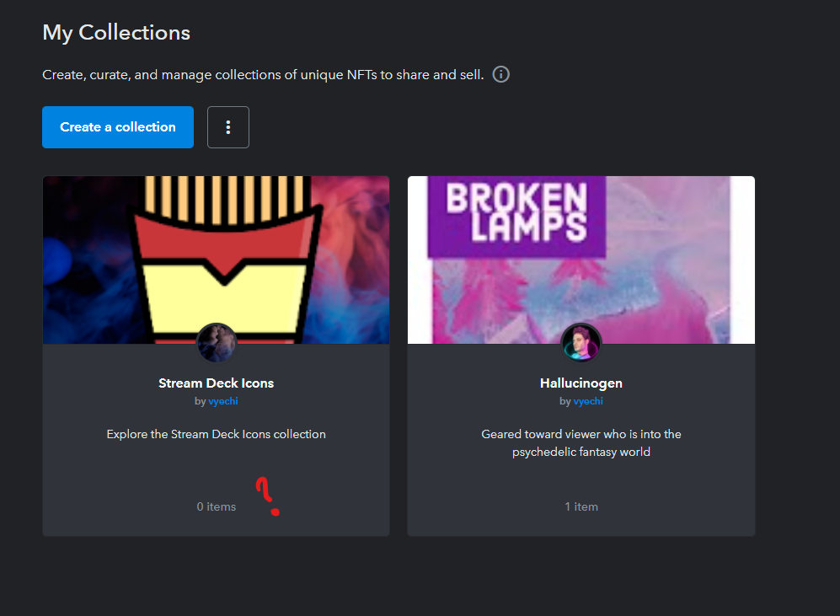This screenshot has height=616, width=840.
Task: Click the Broken Lamps banner image
Action: (581, 253)
